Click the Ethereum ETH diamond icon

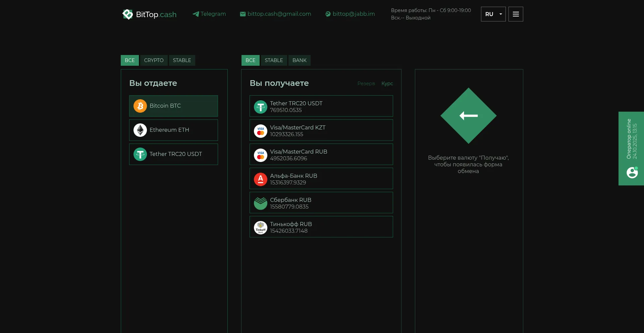click(140, 130)
